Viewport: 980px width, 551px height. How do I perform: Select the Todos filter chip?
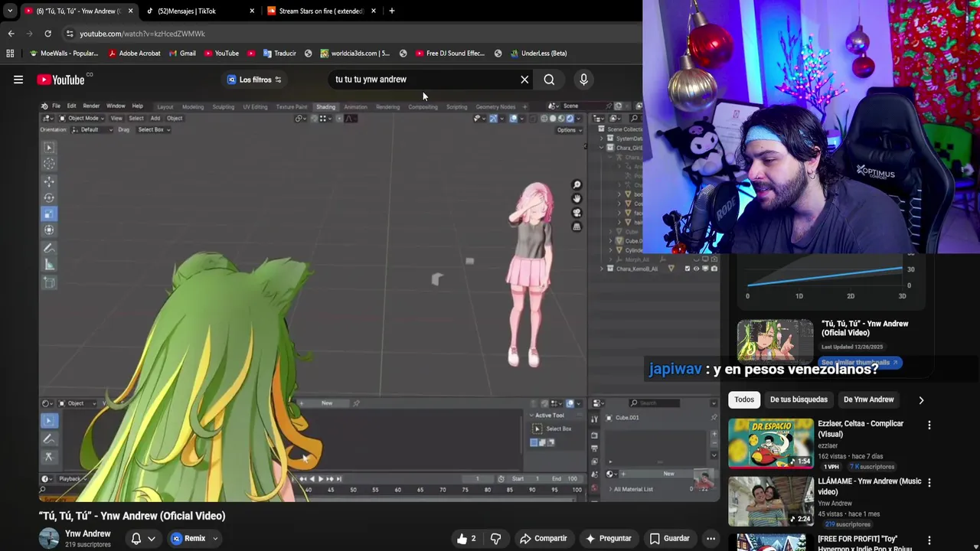pos(744,399)
